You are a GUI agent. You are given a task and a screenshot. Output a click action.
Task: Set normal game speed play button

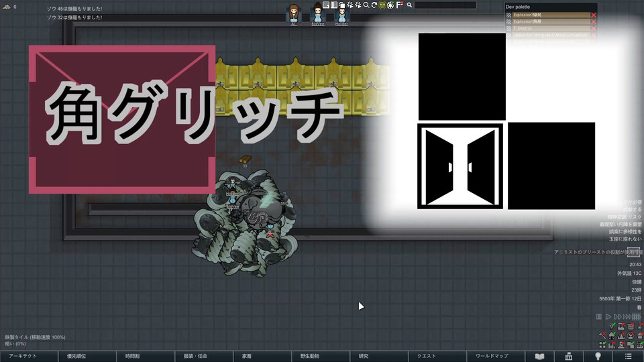point(608,316)
